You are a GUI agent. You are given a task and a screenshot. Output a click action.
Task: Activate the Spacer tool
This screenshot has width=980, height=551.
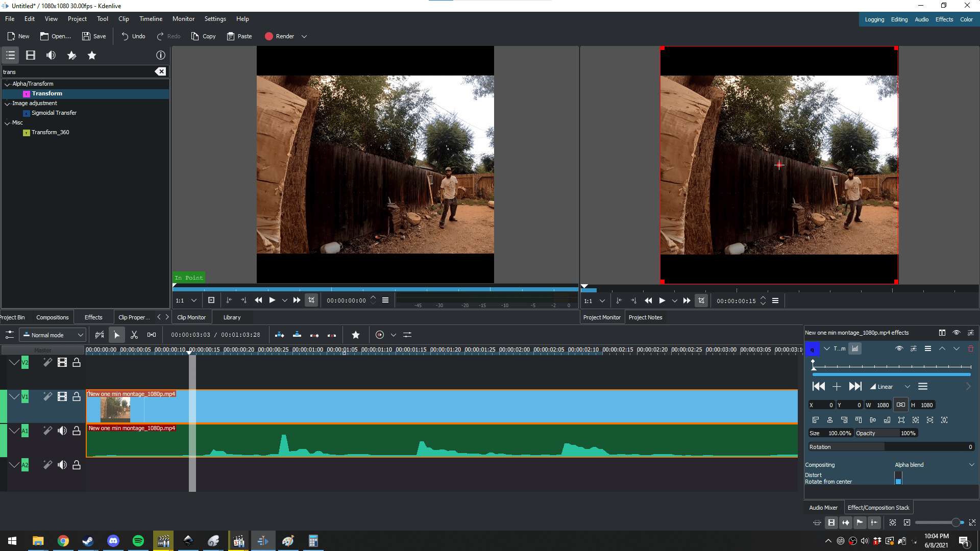pyautogui.click(x=152, y=335)
